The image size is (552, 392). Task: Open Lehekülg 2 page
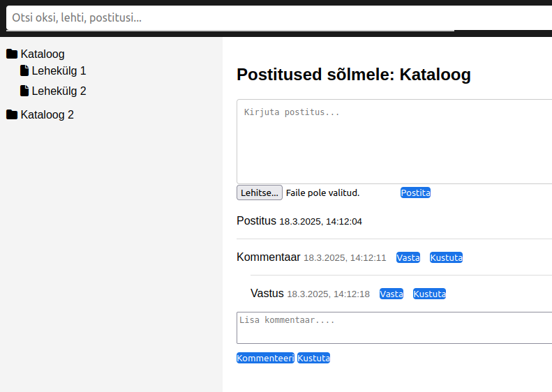(59, 91)
